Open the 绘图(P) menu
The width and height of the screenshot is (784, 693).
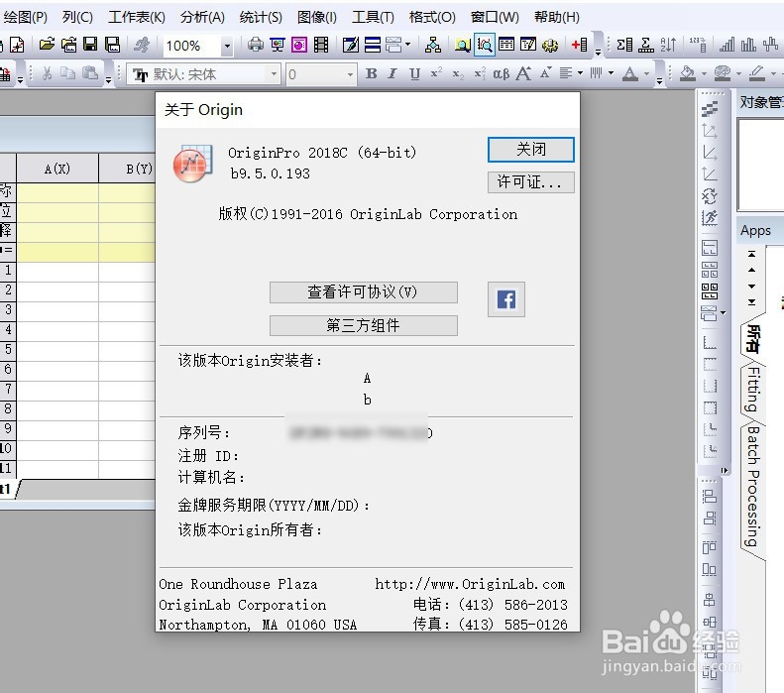[x=26, y=17]
